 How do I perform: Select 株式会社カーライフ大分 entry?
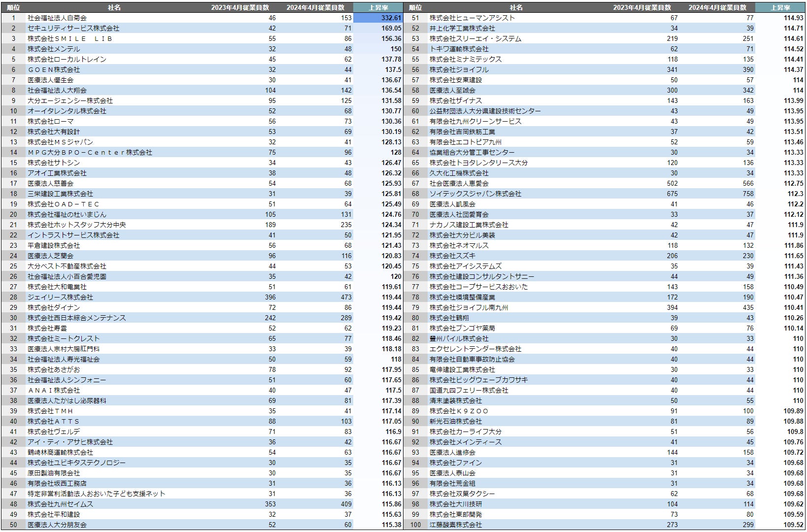pos(466,432)
